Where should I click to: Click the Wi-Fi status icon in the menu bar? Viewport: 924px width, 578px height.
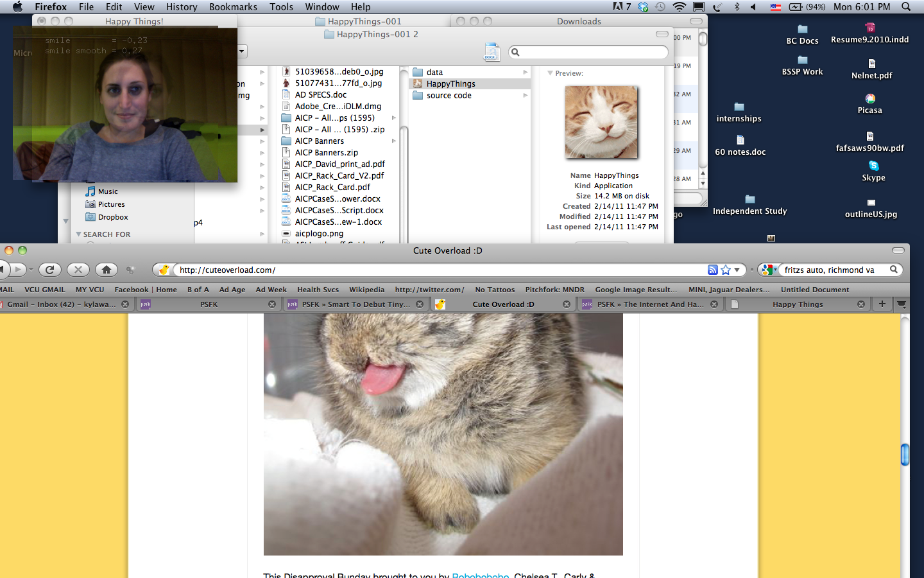tap(679, 7)
